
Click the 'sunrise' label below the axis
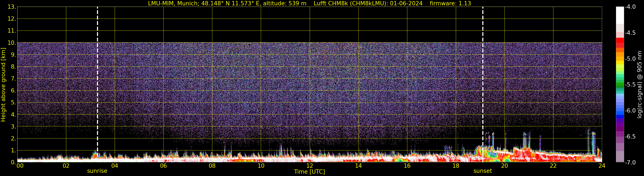(x=97, y=171)
